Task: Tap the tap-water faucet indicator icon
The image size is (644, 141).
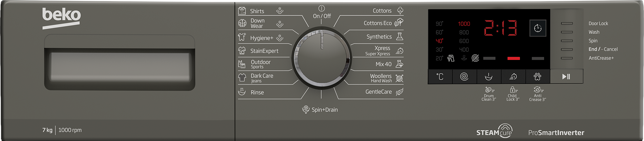Action: tap(451, 58)
